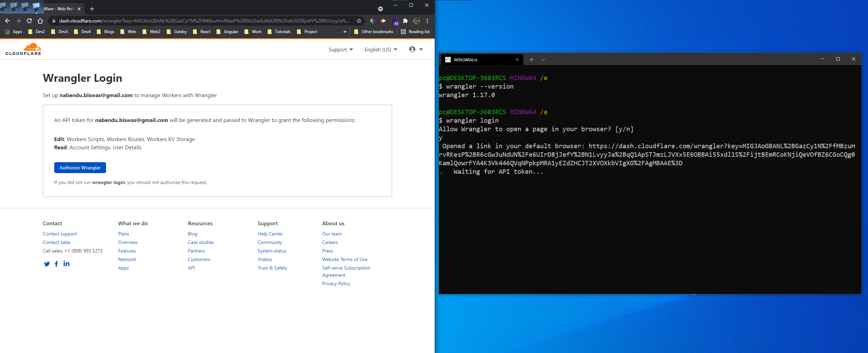Expand the Support dropdown menu

(341, 50)
